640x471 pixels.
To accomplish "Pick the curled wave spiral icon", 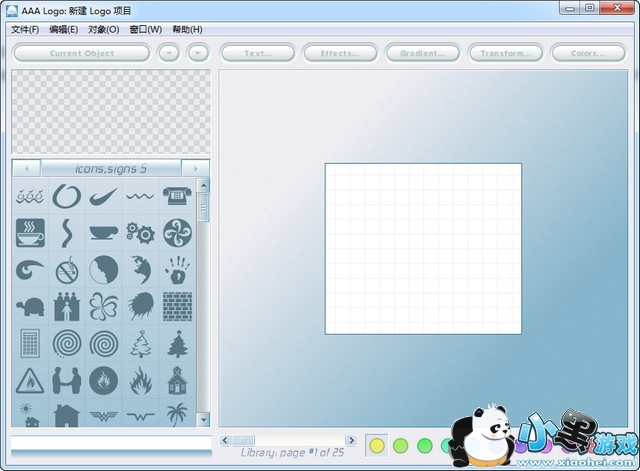I will (30, 270).
